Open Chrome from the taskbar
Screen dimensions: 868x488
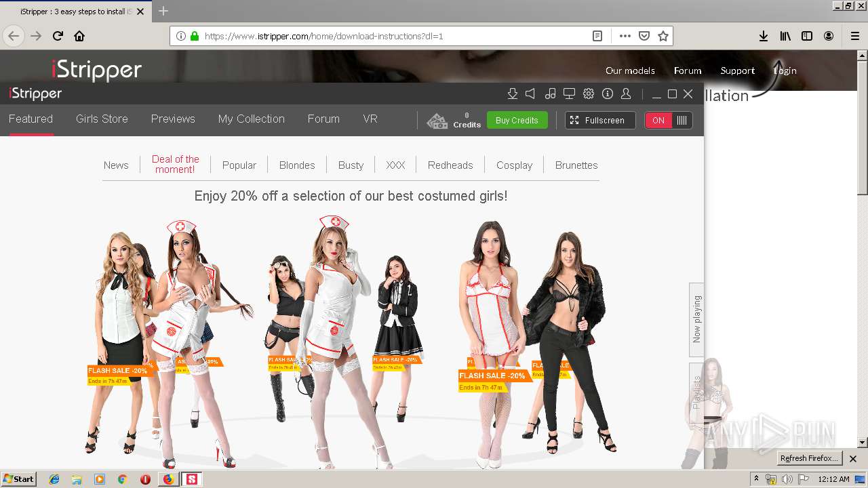click(122, 479)
